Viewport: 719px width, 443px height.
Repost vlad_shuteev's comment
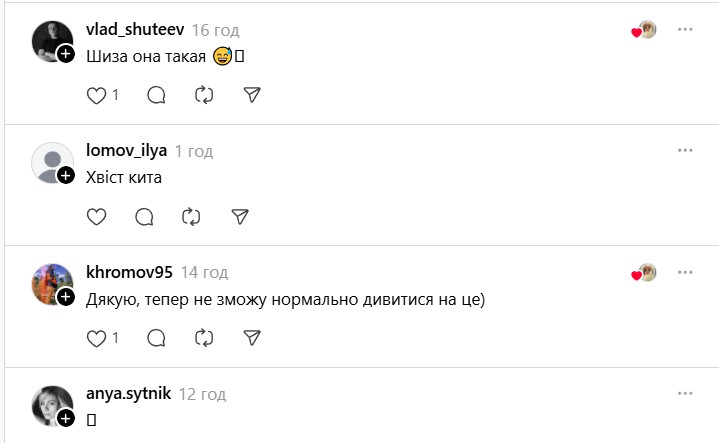(x=204, y=95)
